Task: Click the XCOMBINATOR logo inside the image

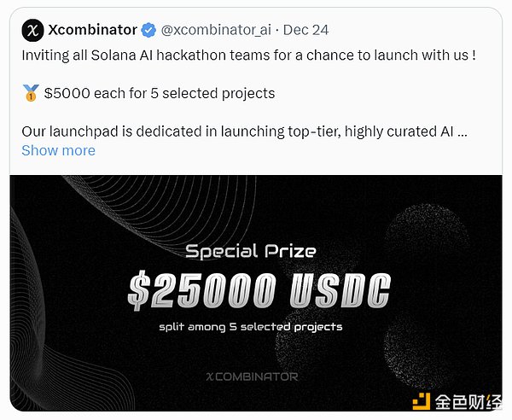Action: pyautogui.click(x=252, y=376)
